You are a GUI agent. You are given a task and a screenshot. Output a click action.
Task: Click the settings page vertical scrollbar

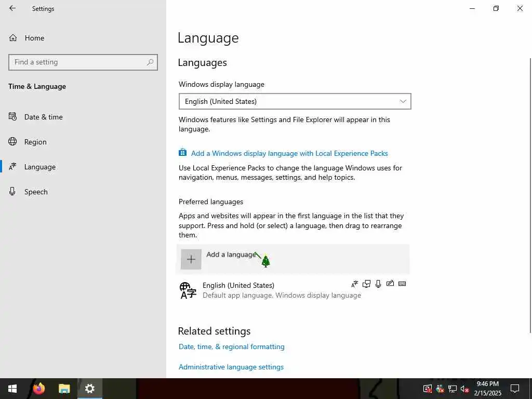(x=530, y=195)
